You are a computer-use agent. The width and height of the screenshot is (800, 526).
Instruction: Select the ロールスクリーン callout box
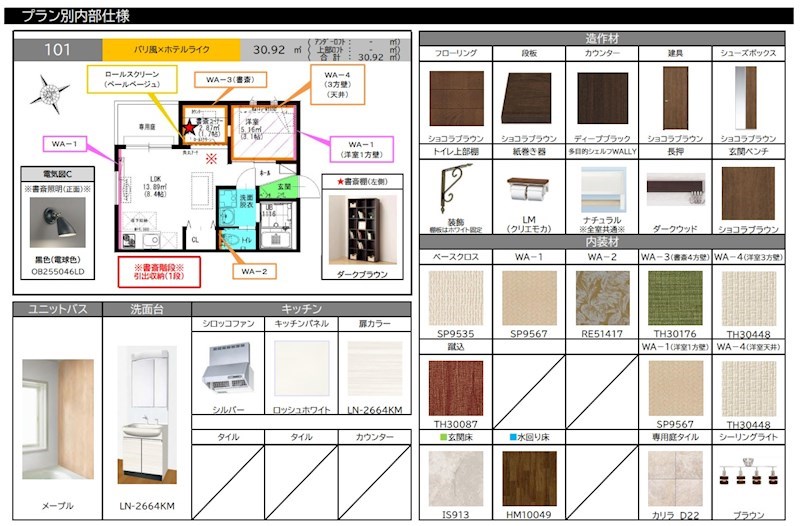[x=124, y=80]
